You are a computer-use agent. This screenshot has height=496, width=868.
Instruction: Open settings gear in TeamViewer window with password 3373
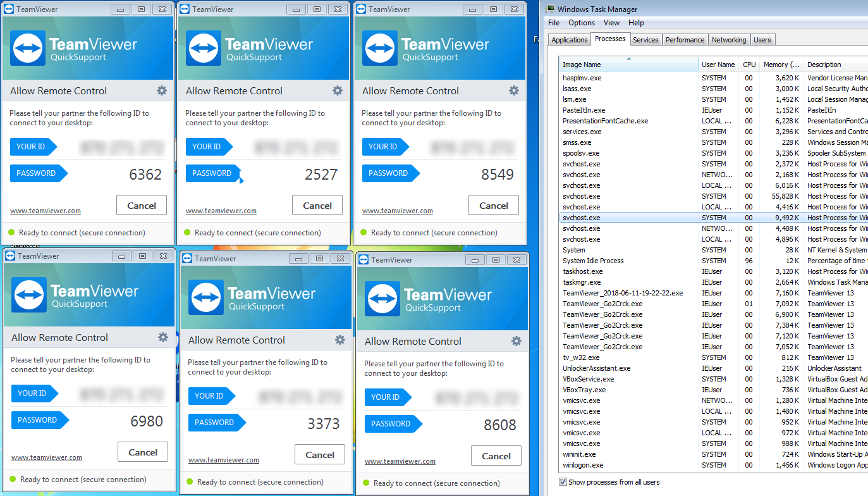[x=340, y=340]
